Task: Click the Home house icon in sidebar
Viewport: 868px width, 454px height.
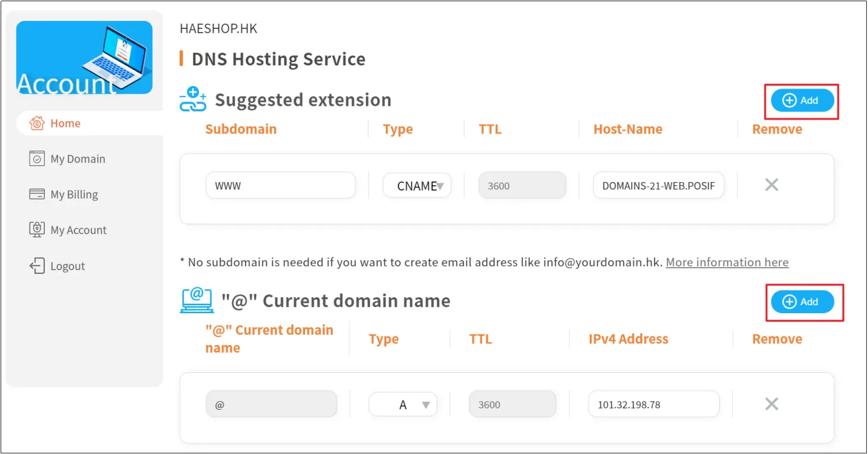Action: click(37, 123)
